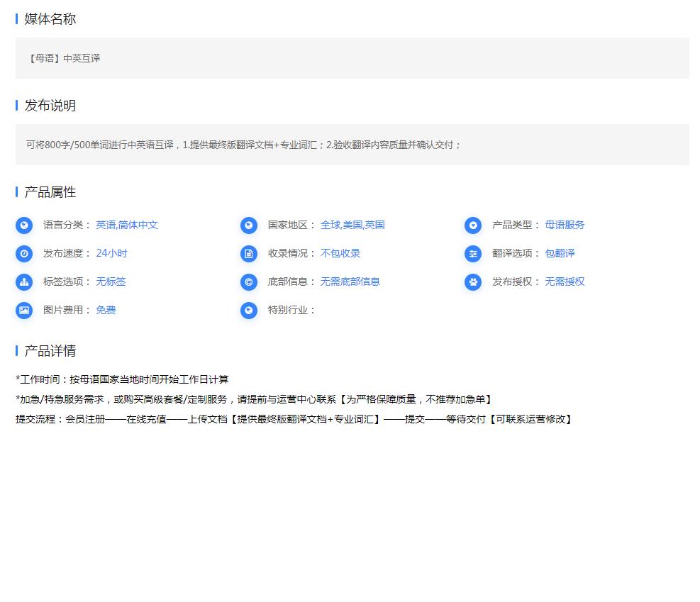The width and height of the screenshot is (700, 602).
Task: Click the *加急/特急服务需求 line
Action: point(254,399)
